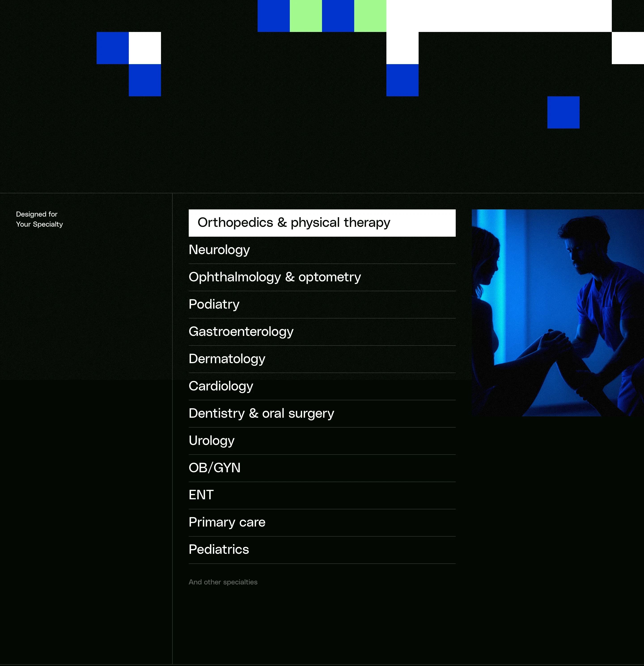Click the Designed for Your Specialty label
Screen dimensions: 644x666
point(39,219)
